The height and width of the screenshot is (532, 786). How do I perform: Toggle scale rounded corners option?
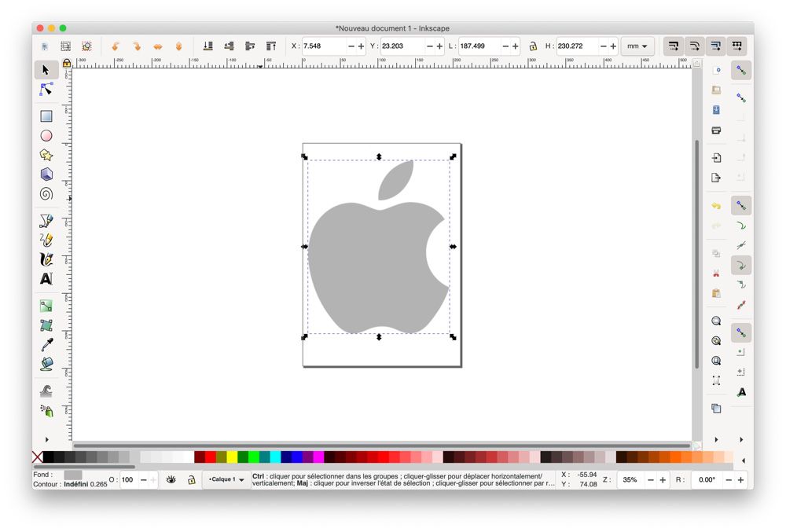pyautogui.click(x=694, y=46)
